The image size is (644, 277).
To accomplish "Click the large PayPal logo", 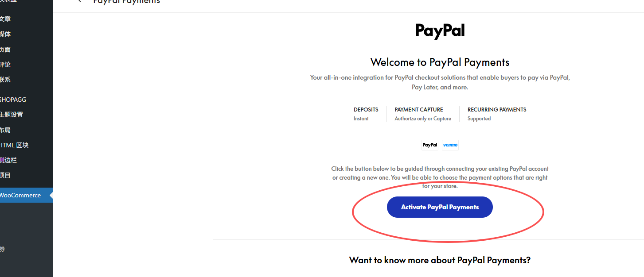I will click(x=440, y=31).
